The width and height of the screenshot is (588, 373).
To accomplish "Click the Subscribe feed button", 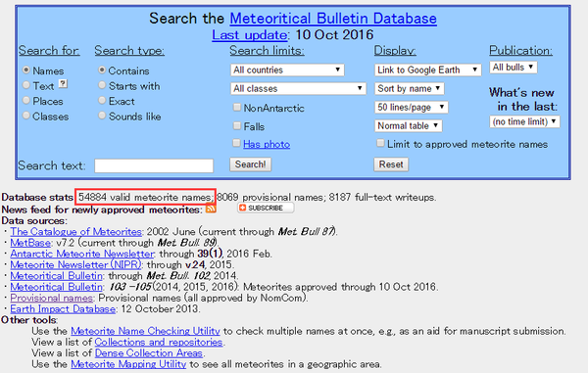I will point(266,208).
